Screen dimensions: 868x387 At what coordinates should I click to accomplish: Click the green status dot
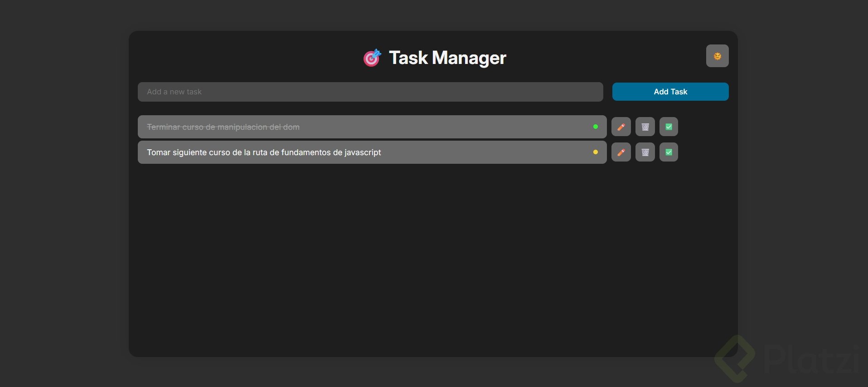596,127
